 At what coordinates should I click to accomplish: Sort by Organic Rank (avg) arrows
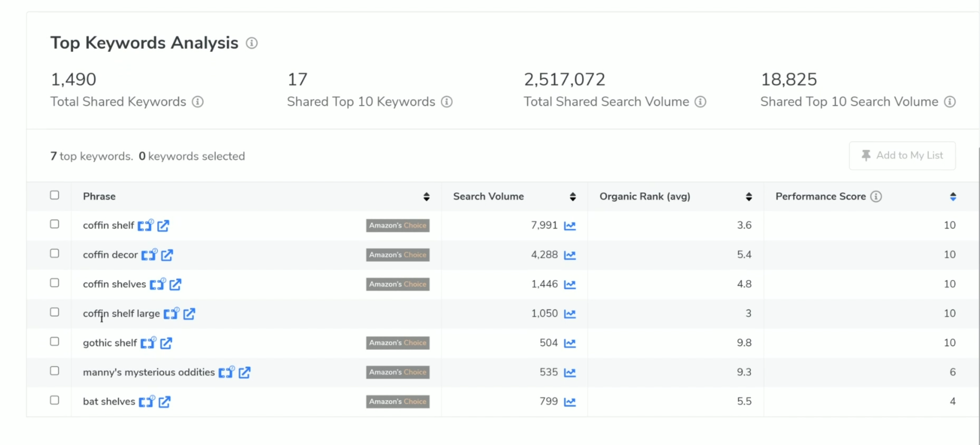[749, 196]
